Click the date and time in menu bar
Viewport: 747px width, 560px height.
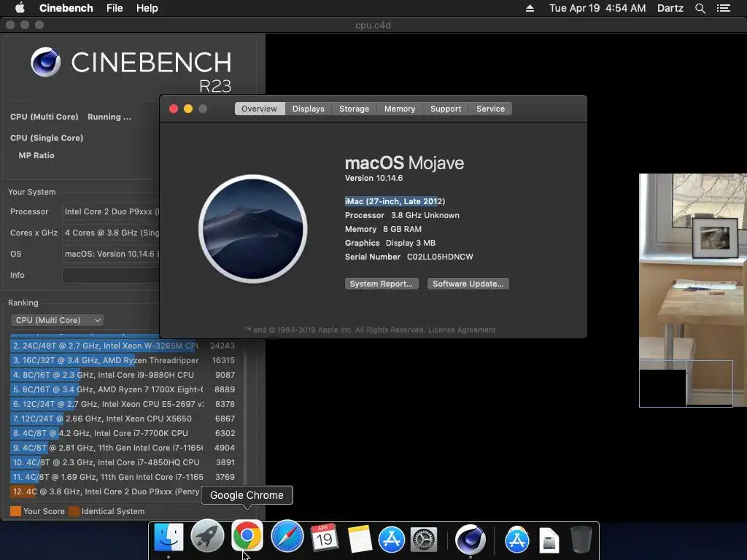(x=597, y=8)
